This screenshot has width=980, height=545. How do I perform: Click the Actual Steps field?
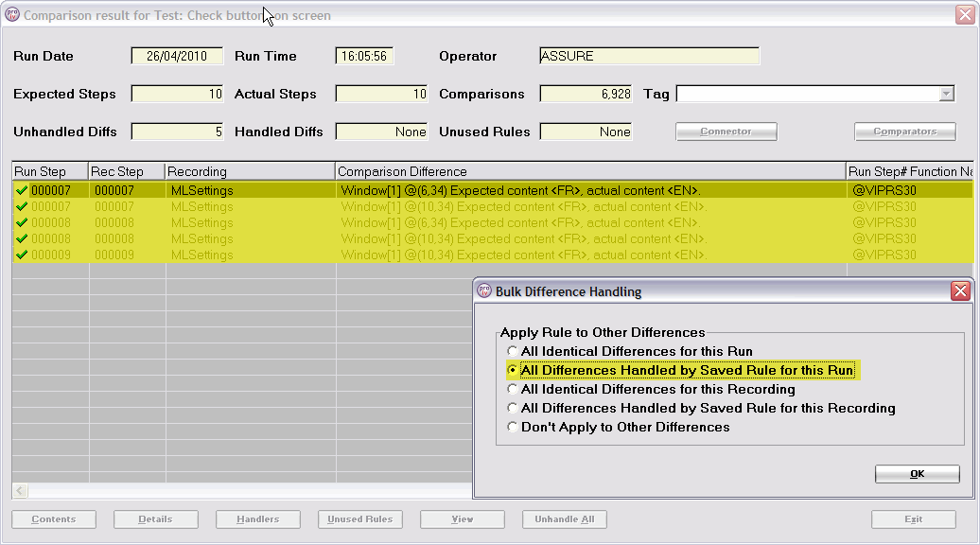tap(381, 94)
